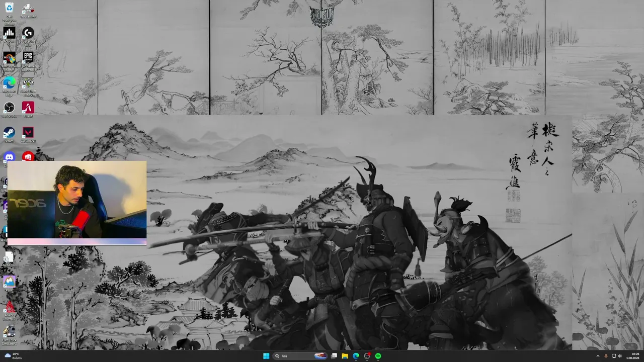Screen dimensions: 644x362
Task: Select the PEAK game shortcut
Action: [9, 284]
